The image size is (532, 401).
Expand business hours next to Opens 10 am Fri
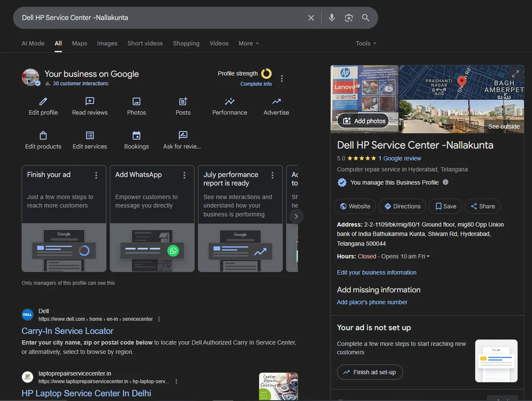[x=428, y=256]
